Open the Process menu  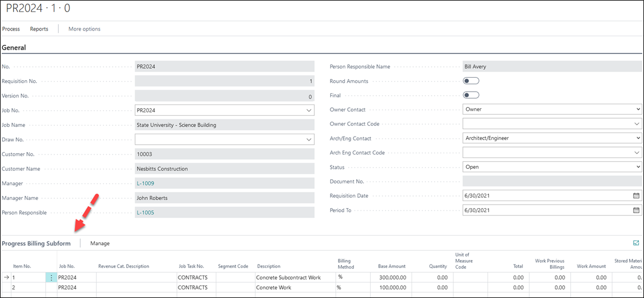pyautogui.click(x=11, y=29)
